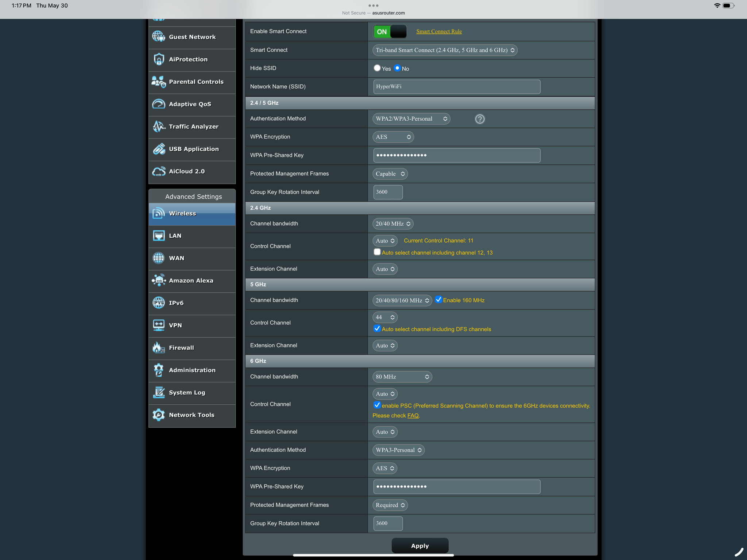Select the Adaptive QoS icon

tap(158, 104)
